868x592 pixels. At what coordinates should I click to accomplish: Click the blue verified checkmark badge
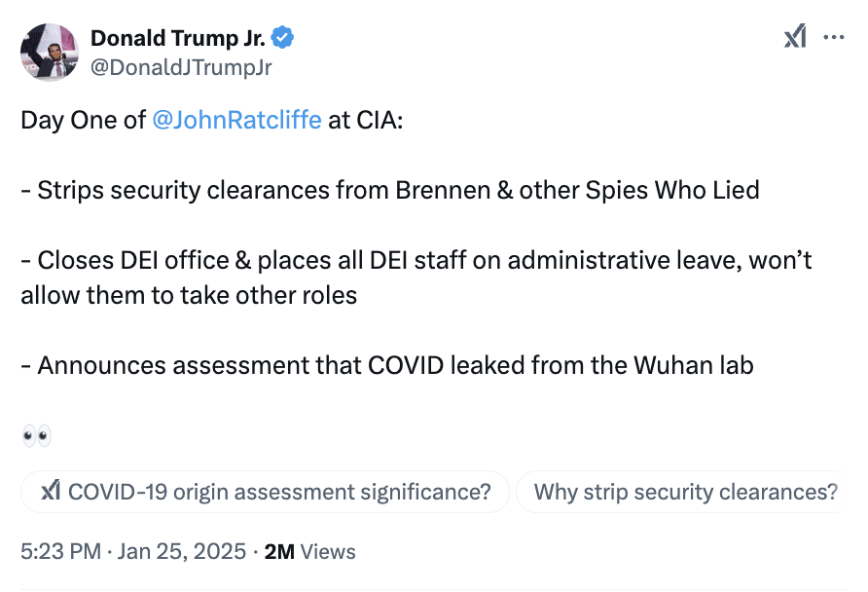tap(283, 39)
